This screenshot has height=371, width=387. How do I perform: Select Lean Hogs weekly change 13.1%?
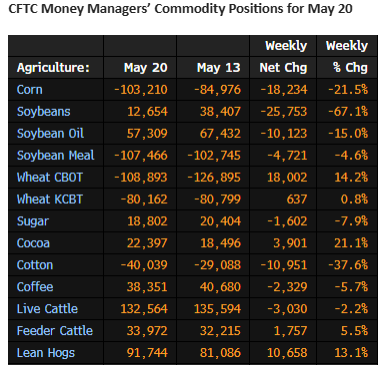tap(351, 353)
